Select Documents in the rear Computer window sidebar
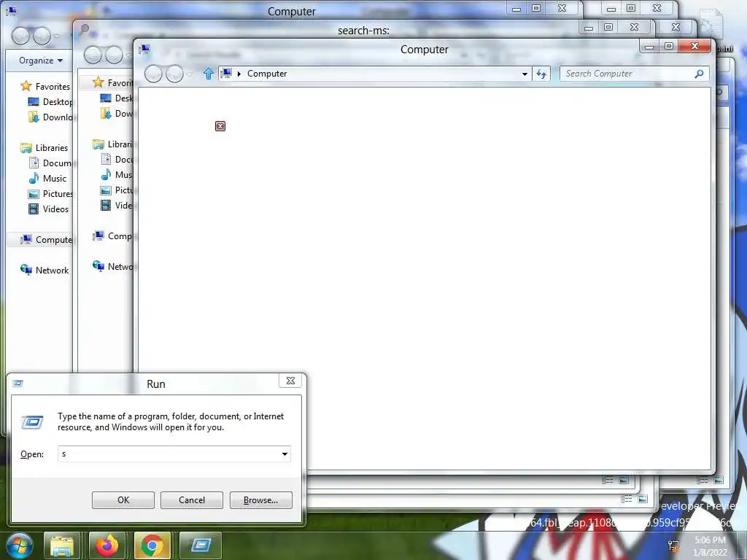747x560 pixels. pyautogui.click(x=50, y=163)
